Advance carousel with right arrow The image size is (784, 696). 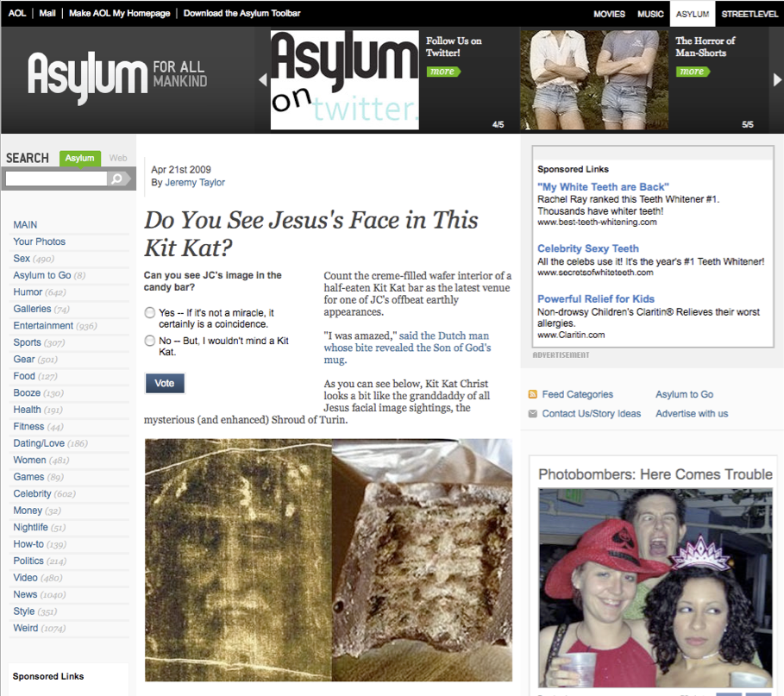point(777,79)
